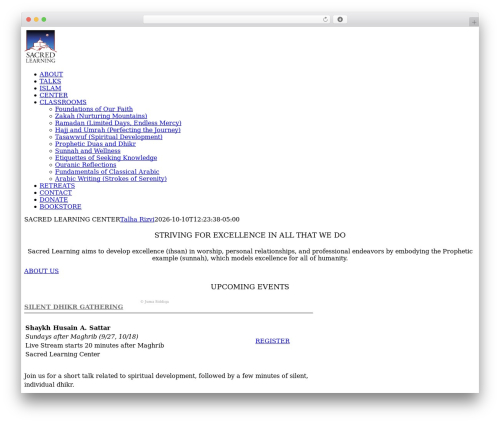Open a new tab with the plus button
The image size is (500, 423).
pos(474,22)
